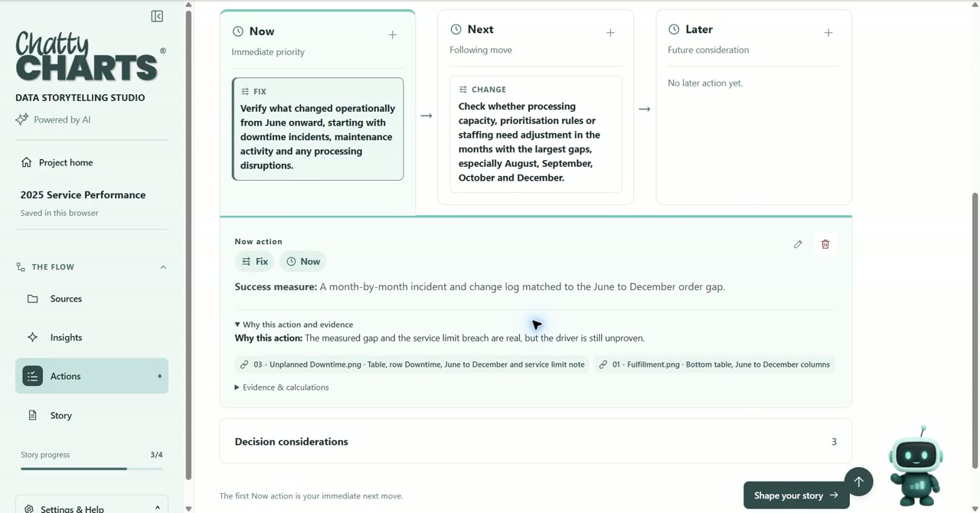Screen dimensions: 980x513
Task: Add action to Later column
Action: pyautogui.click(x=828, y=33)
